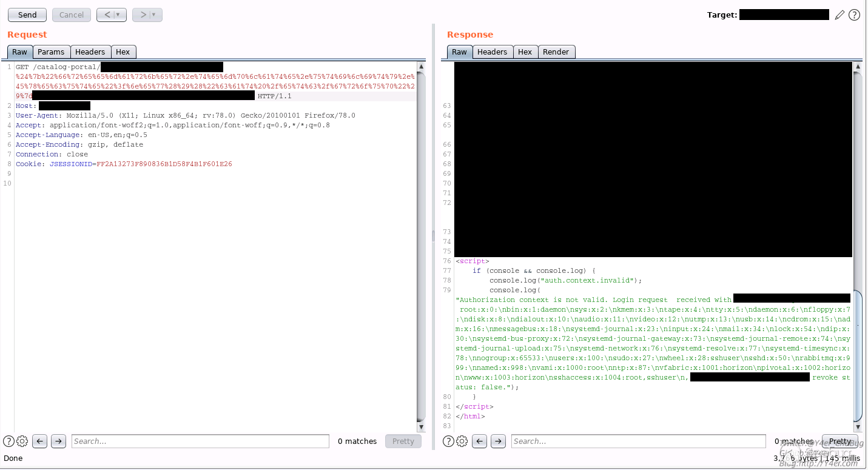Switch to the Request Params tab
Viewport: 868px width, 470px height.
51,52
